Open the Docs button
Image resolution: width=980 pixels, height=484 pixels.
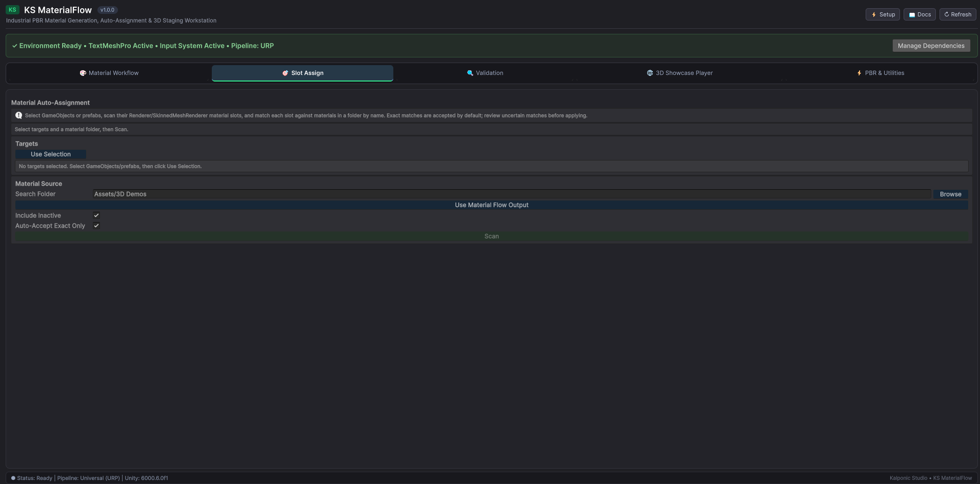919,14
